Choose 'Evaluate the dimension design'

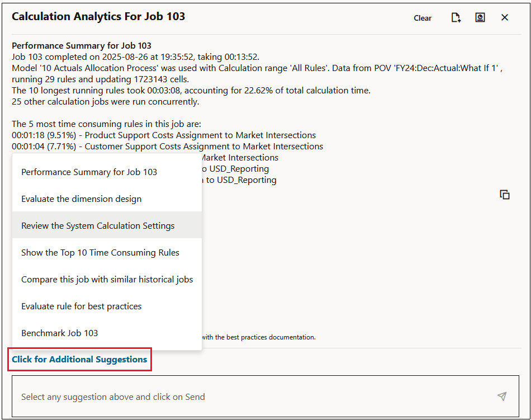coord(81,199)
